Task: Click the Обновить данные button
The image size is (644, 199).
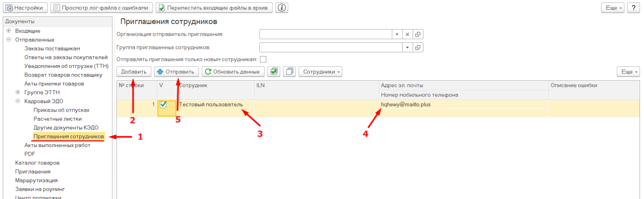Action: 233,72
